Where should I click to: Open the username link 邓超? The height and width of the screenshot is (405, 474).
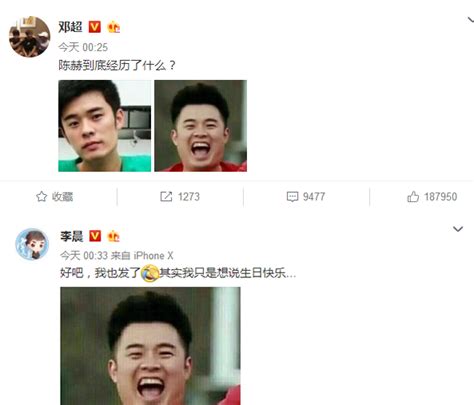(70, 27)
